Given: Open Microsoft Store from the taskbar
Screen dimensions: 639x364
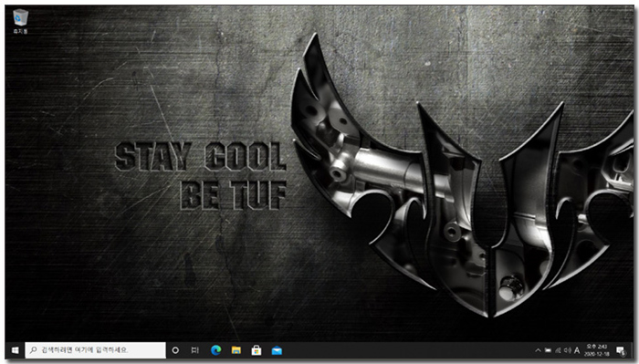Looking at the screenshot, I should [x=257, y=350].
